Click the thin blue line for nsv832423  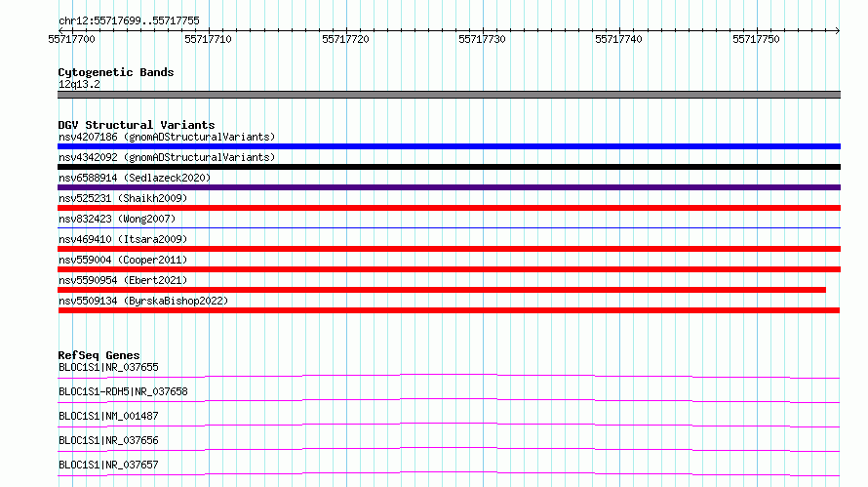[x=449, y=227]
